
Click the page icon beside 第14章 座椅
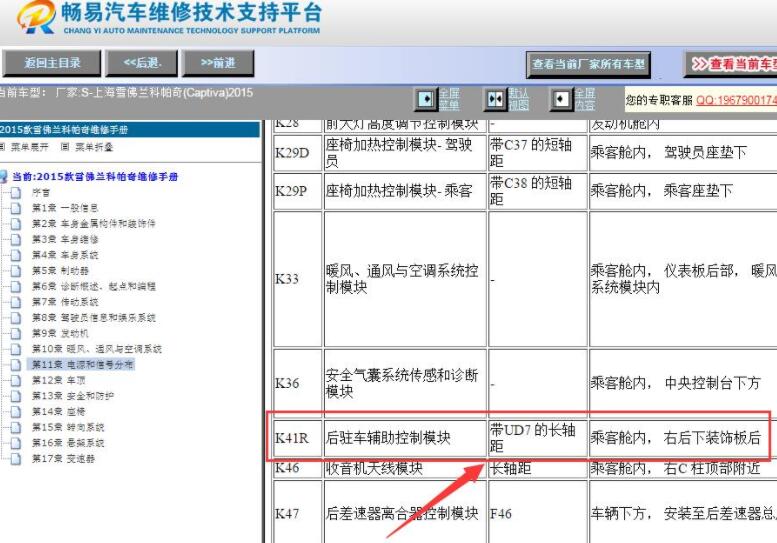click(x=16, y=412)
